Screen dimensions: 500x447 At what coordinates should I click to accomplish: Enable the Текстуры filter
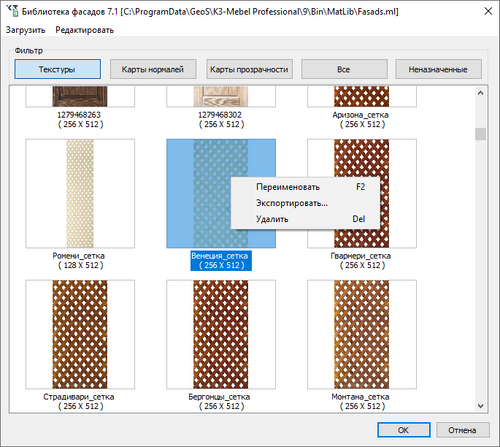[57, 69]
